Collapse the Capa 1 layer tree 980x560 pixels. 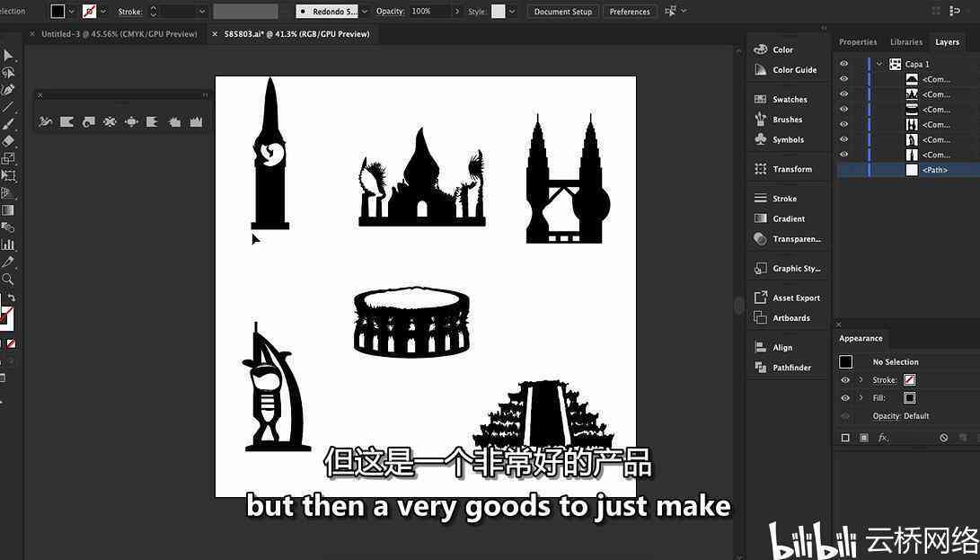(879, 64)
